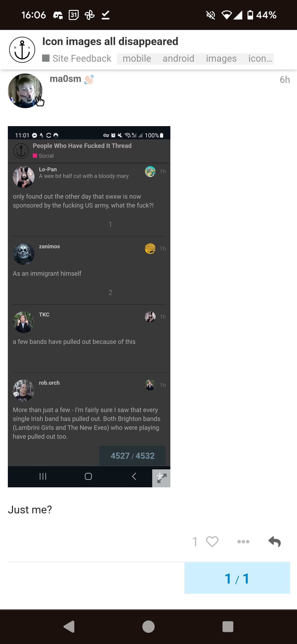This screenshot has height=644, width=297.
Task: Tap the Android recents square button
Action: [227, 627]
